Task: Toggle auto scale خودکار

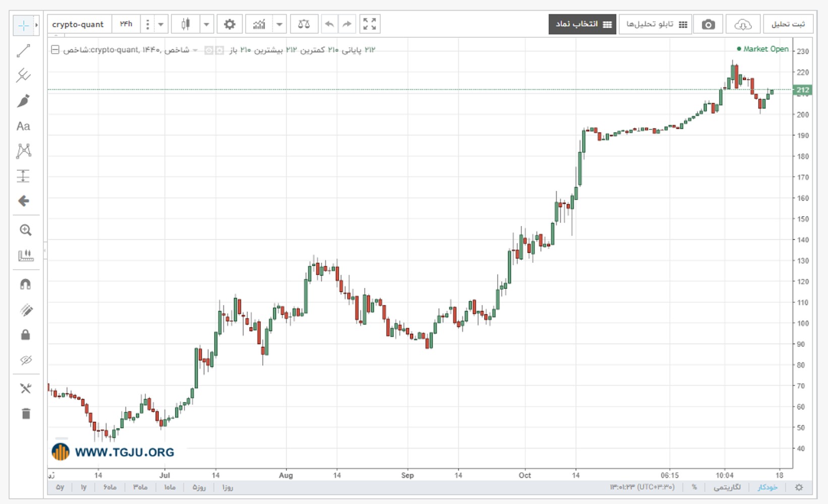Action: tap(767, 487)
